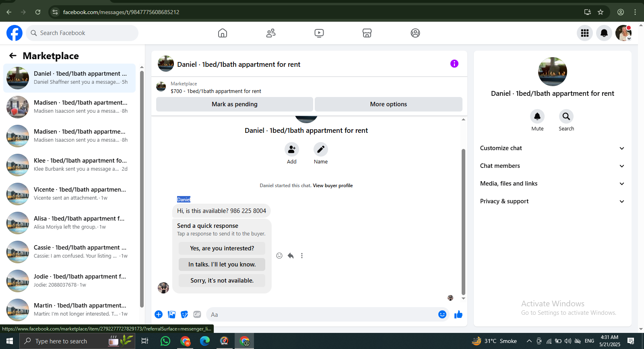The width and height of the screenshot is (644, 349).
Task: Add people to the chat
Action: tap(292, 149)
